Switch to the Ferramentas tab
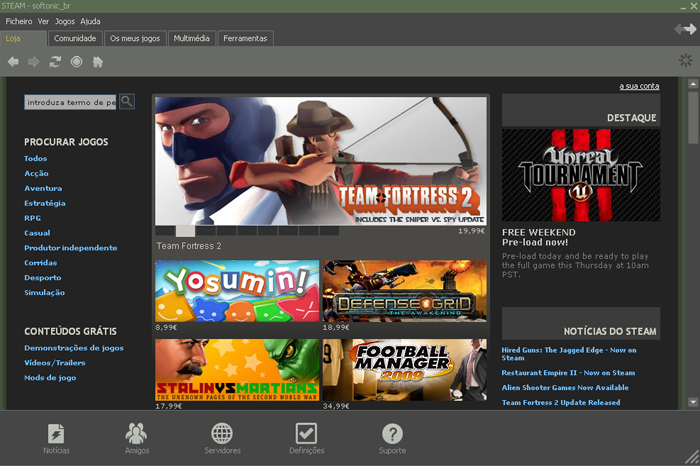The height and width of the screenshot is (466, 700). coord(245,38)
